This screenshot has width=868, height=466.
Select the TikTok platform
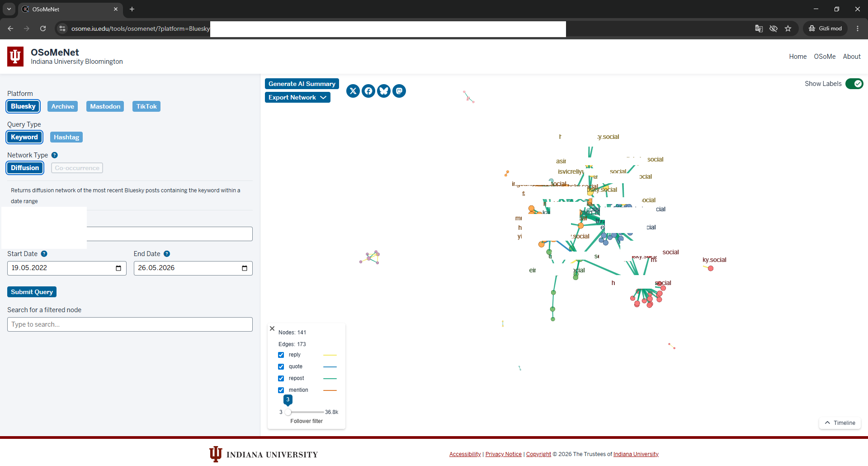point(146,106)
